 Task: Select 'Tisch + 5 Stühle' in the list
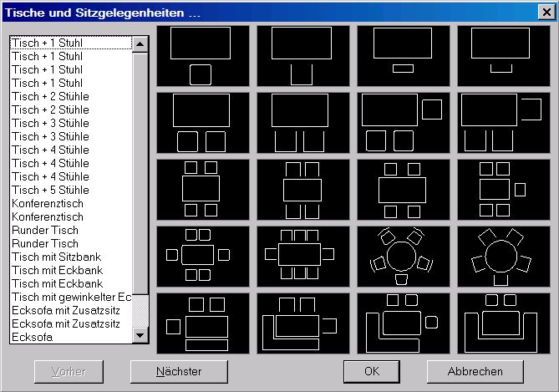point(71,190)
